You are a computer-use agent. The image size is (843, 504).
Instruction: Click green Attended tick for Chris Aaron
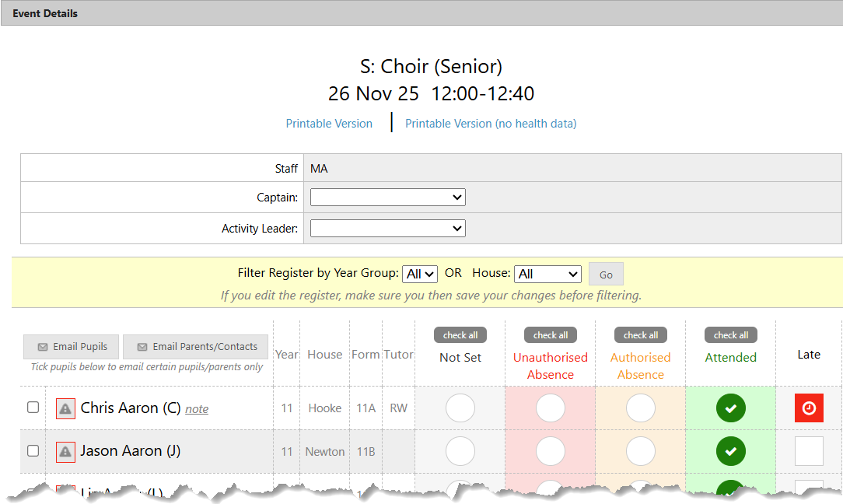pos(730,408)
